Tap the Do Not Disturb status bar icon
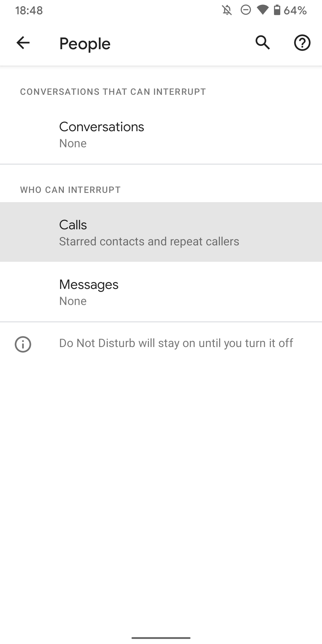 (x=245, y=10)
